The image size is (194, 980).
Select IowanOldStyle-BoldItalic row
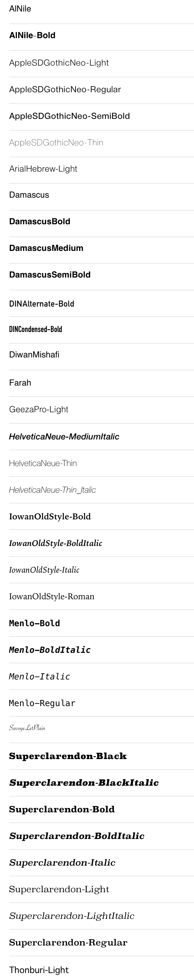(97, 543)
